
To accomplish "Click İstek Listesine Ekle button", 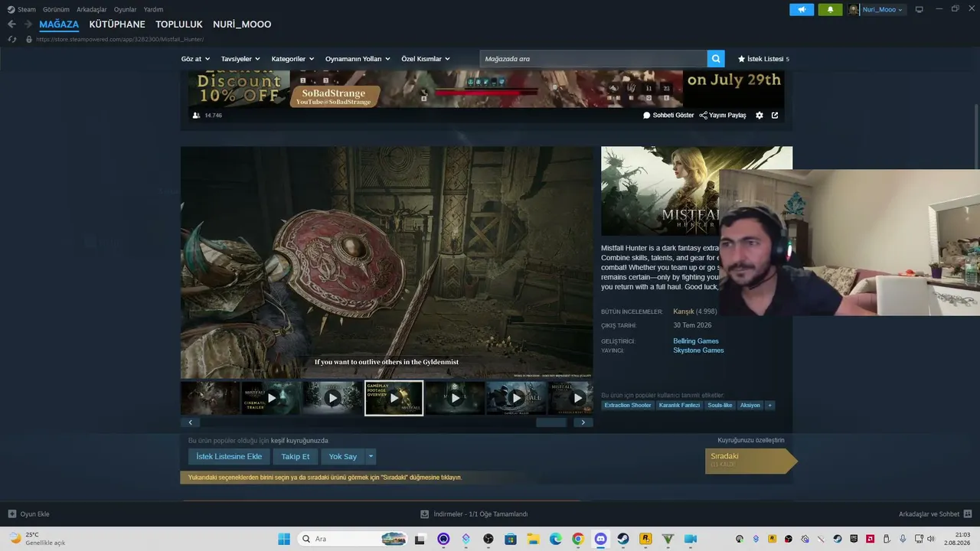I will 229,457.
